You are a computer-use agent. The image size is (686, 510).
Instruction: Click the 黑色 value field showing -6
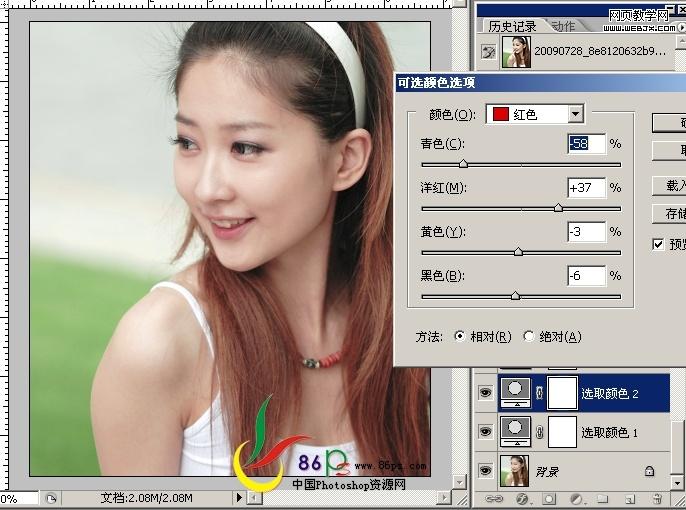coord(587,276)
